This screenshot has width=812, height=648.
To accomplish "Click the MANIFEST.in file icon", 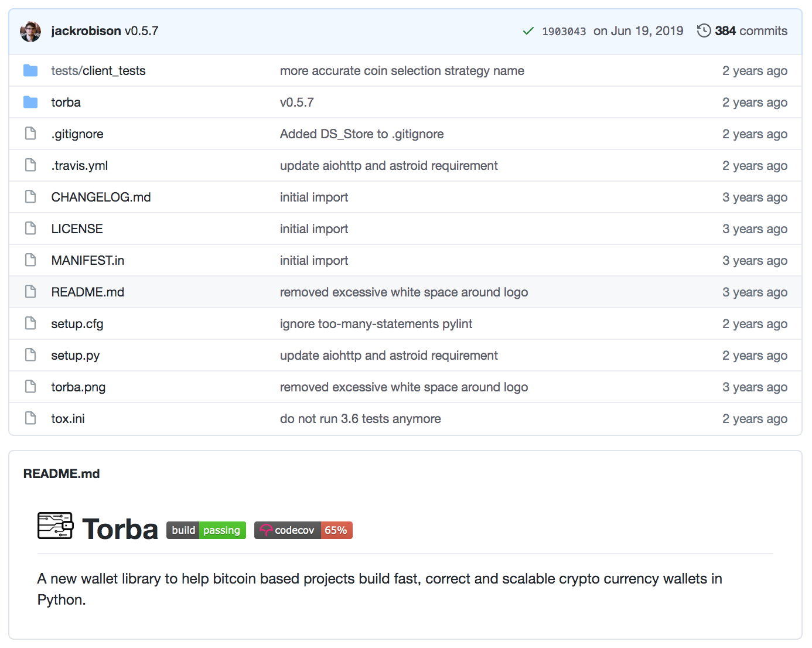I will pos(30,260).
